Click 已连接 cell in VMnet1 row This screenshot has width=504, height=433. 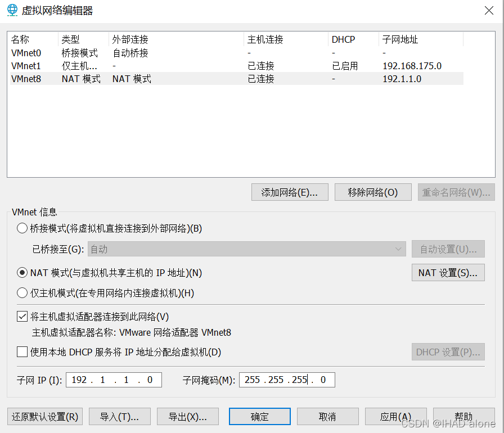coord(261,66)
